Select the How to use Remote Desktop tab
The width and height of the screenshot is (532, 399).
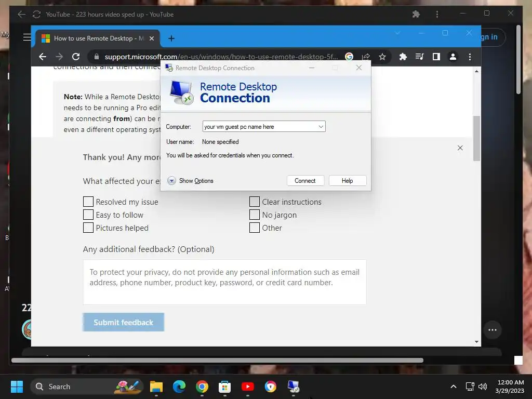pos(97,38)
